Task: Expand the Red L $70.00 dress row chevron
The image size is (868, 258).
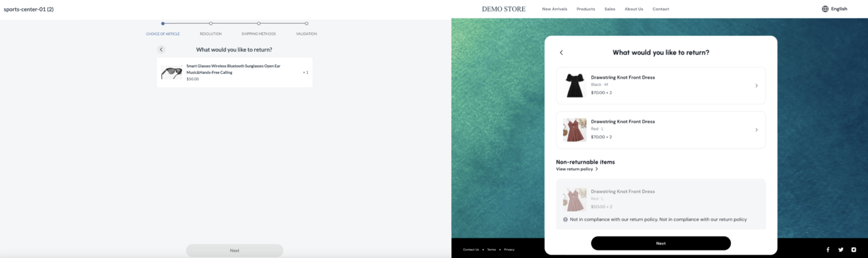Action: [x=756, y=130]
